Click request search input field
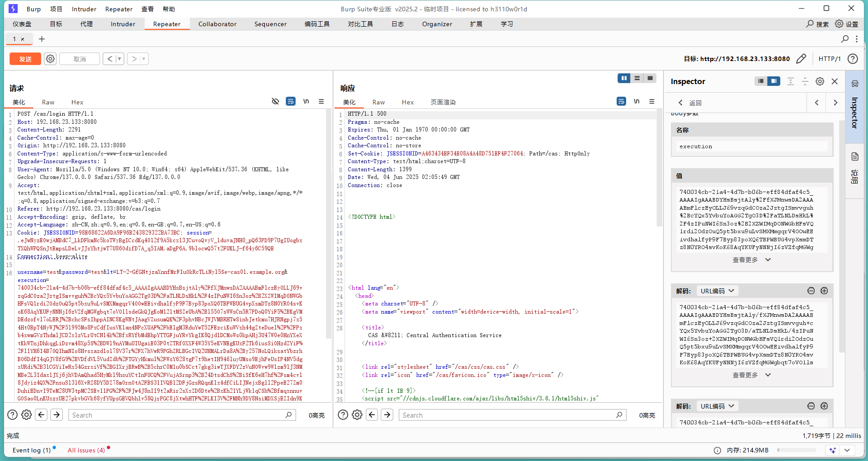Image resolution: width=868 pixels, height=461 pixels. [182, 415]
